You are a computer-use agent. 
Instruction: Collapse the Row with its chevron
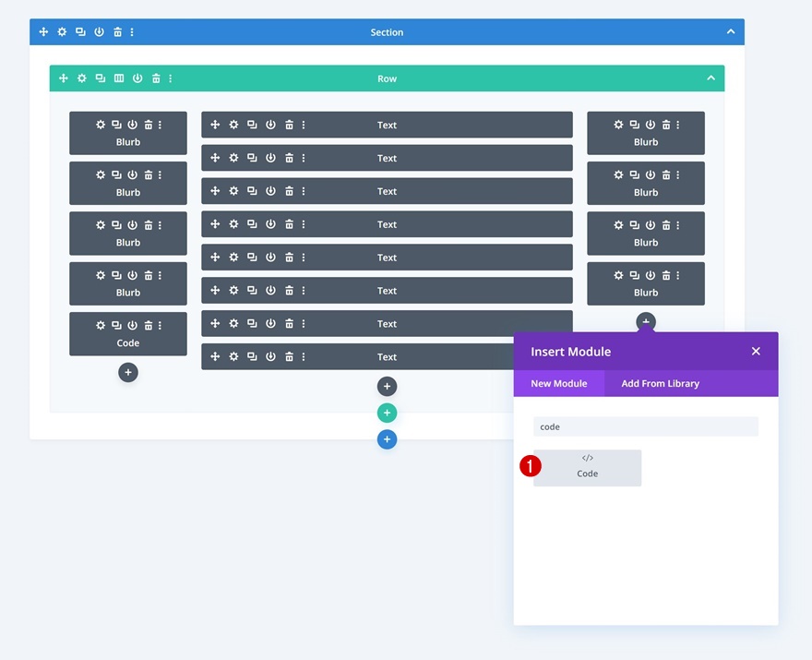coord(711,78)
